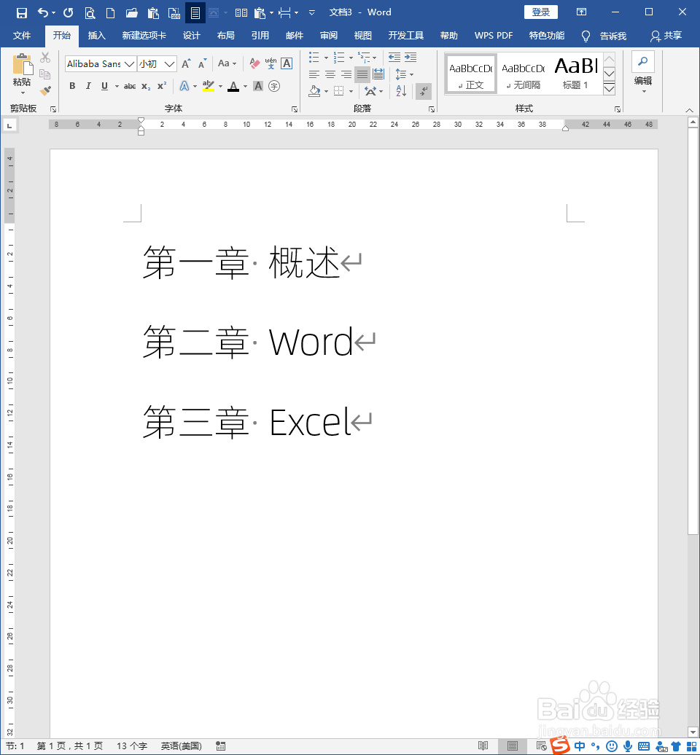Undo the last action
700x755 pixels.
[x=43, y=12]
